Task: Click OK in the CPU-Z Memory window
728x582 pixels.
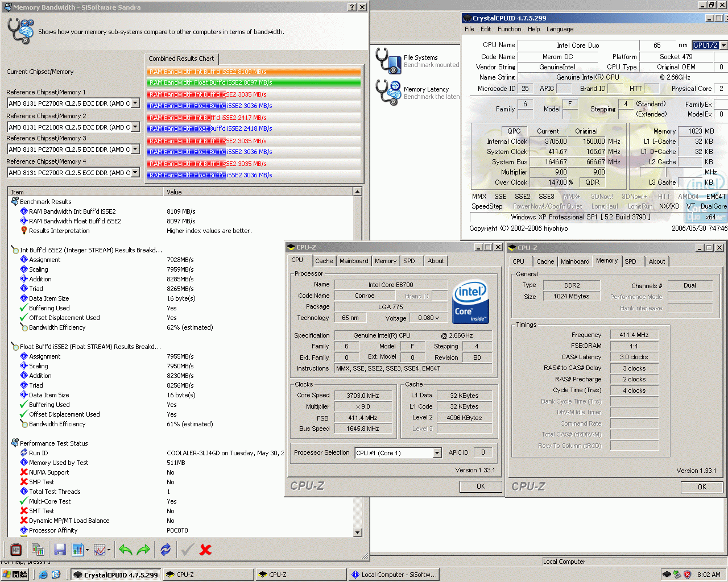Action: pyautogui.click(x=702, y=487)
